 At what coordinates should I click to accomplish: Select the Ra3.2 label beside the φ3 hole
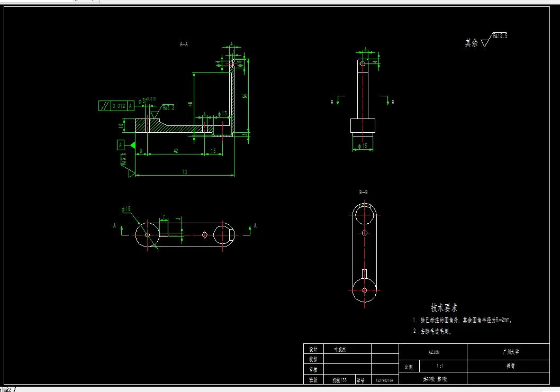point(168,107)
